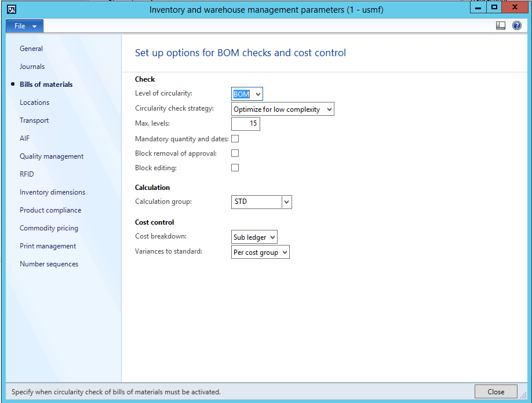The image size is (532, 403).
Task: Check Block removal of approval
Action: click(235, 153)
